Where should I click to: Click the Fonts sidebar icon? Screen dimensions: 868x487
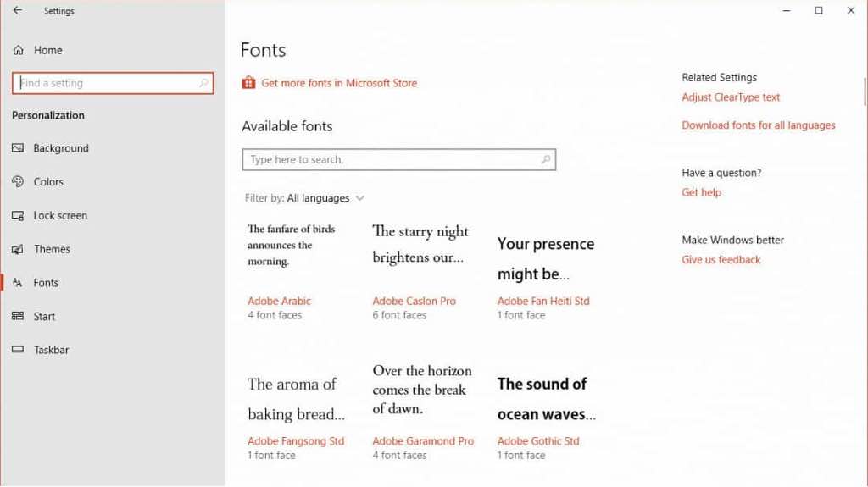(18, 283)
